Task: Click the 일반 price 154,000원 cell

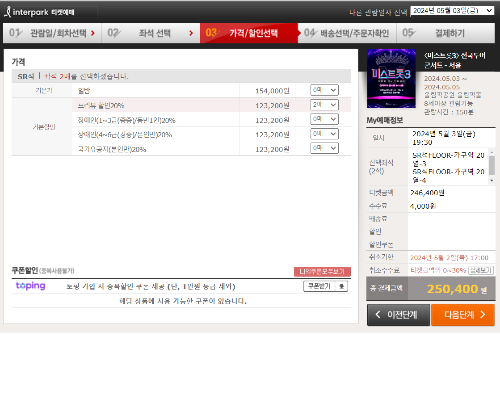Action: tap(272, 91)
